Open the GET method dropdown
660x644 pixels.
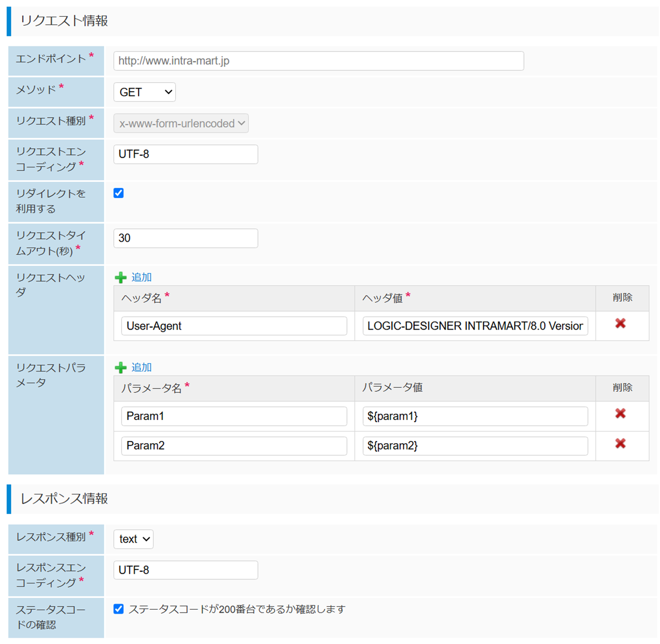[x=145, y=92]
